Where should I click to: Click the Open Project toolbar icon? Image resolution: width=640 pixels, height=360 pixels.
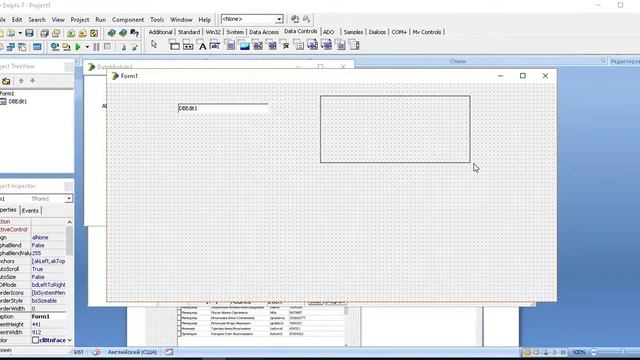[56, 33]
